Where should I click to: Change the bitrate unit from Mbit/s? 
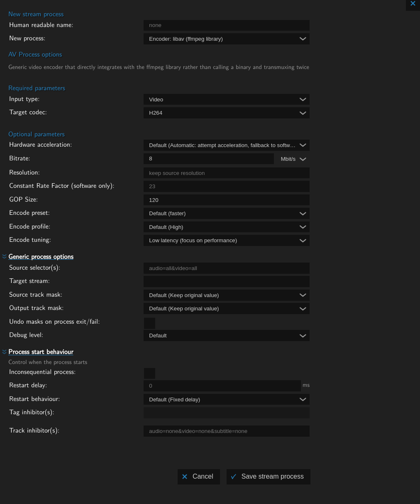pos(293,159)
